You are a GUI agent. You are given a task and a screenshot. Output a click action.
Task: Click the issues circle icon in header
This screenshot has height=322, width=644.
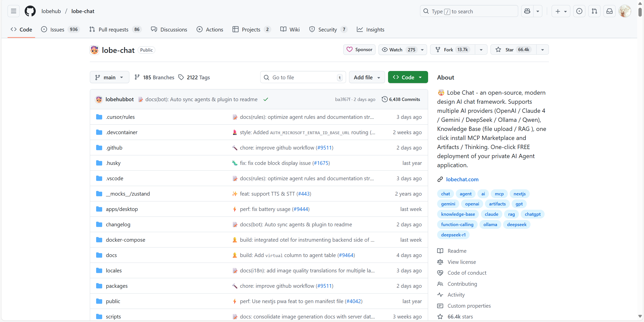pos(579,11)
